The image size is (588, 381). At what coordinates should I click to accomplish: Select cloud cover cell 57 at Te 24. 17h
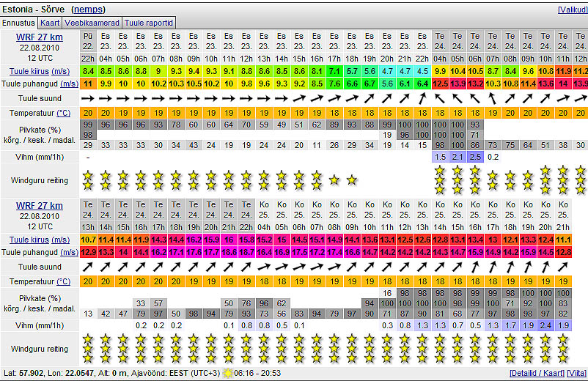(158, 303)
